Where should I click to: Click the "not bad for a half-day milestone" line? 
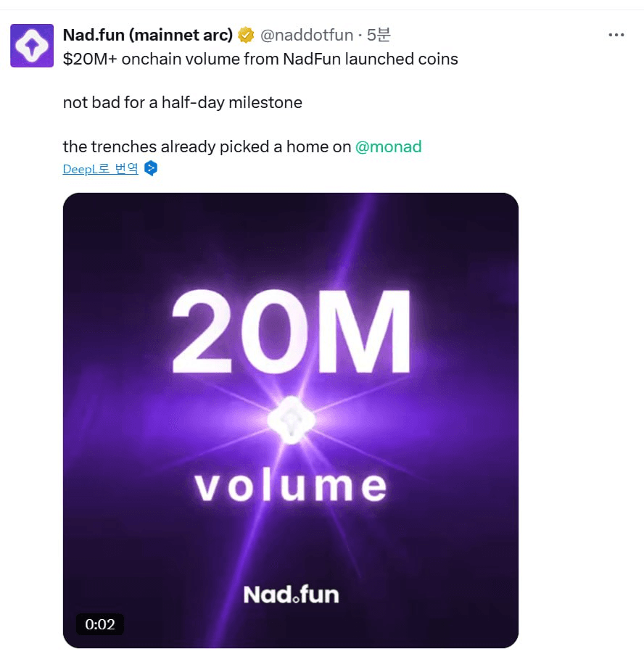pyautogui.click(x=182, y=102)
